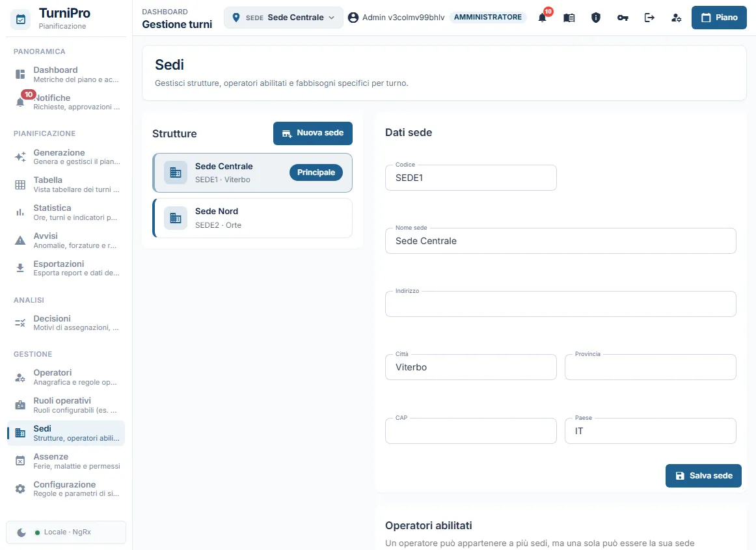Click the key icon in header
This screenshot has width=756, height=550.
point(623,18)
